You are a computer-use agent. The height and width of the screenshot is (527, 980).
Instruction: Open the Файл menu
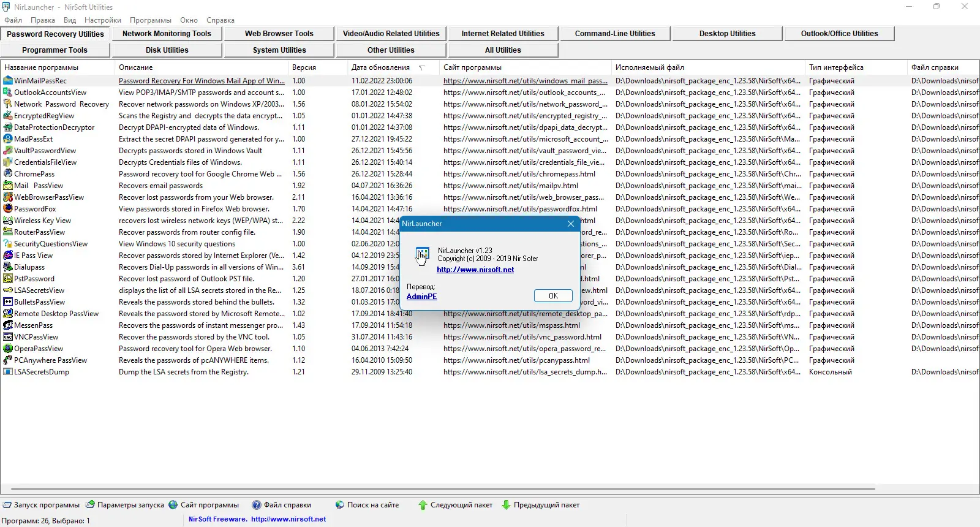coord(13,20)
